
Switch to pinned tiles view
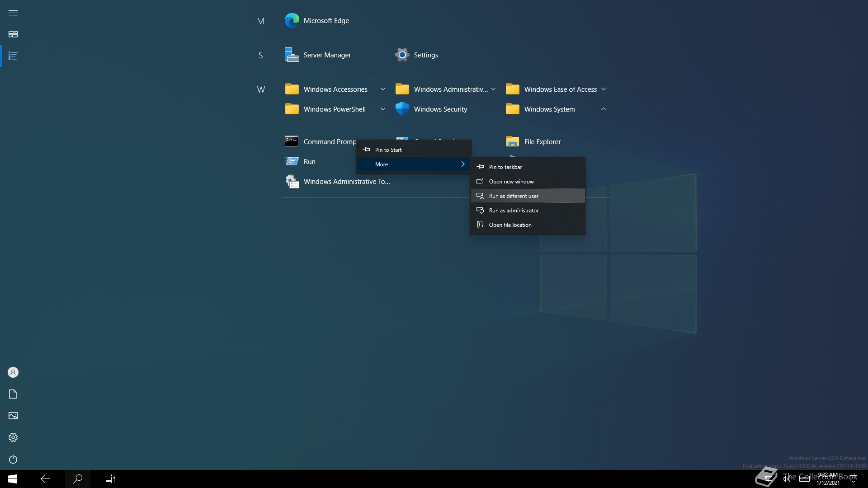pyautogui.click(x=13, y=34)
